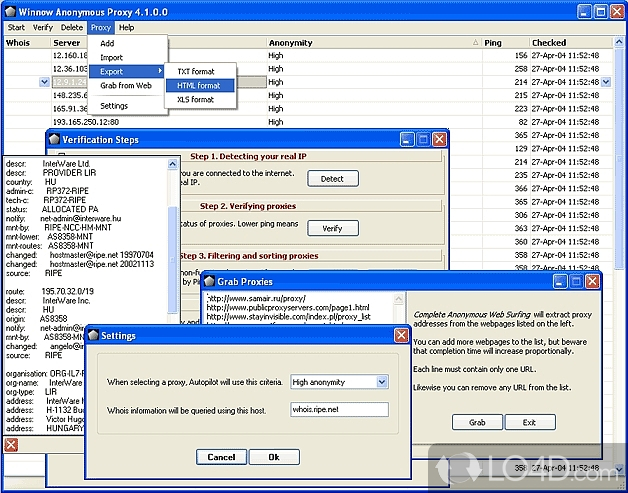Click the whois host input field
This screenshot has width=628, height=493.
339,409
